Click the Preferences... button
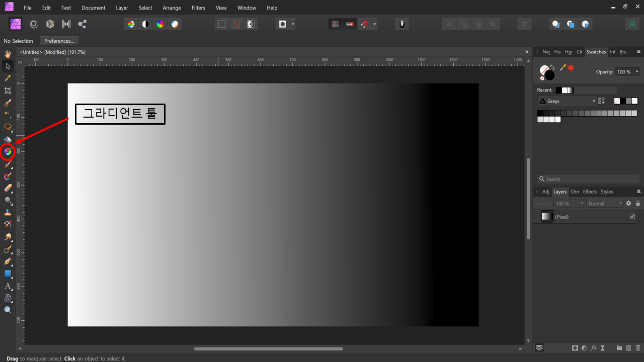 pos(59,41)
